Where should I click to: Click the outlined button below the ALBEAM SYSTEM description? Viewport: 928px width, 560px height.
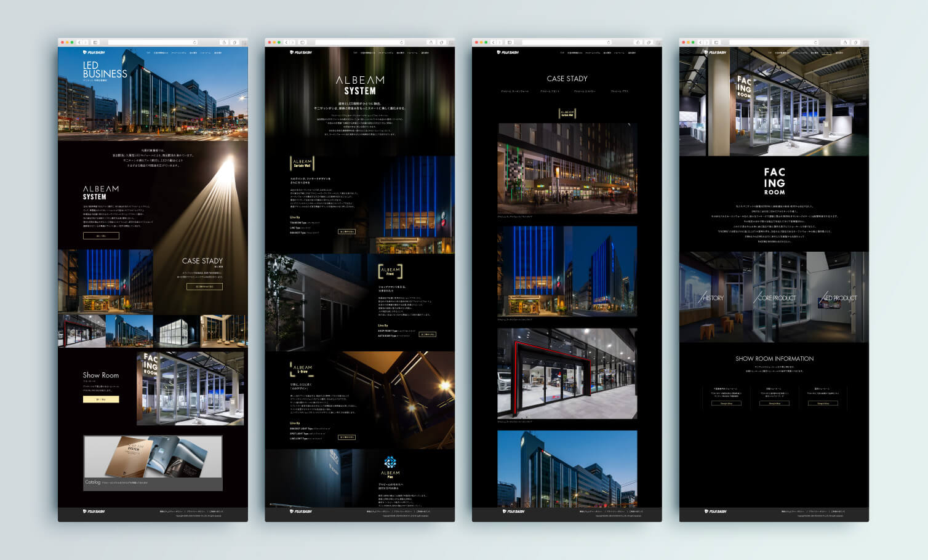(x=101, y=236)
